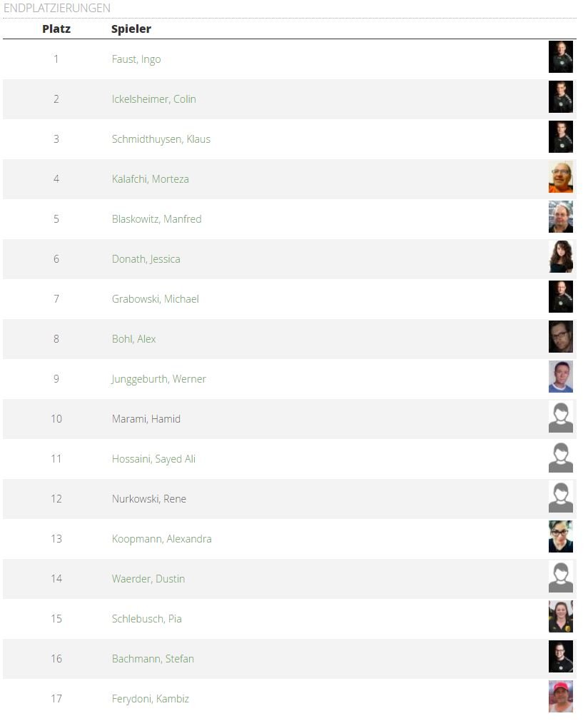
Task: Open Alexandra Koopmann's avatar photo
Action: tap(560, 537)
